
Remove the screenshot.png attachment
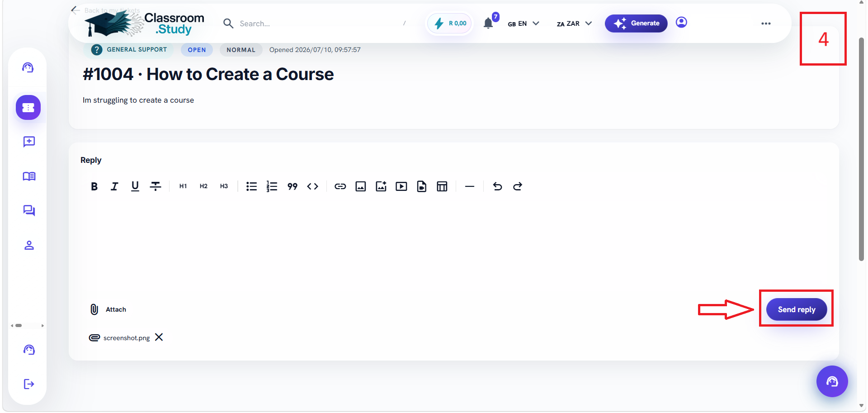(x=159, y=337)
